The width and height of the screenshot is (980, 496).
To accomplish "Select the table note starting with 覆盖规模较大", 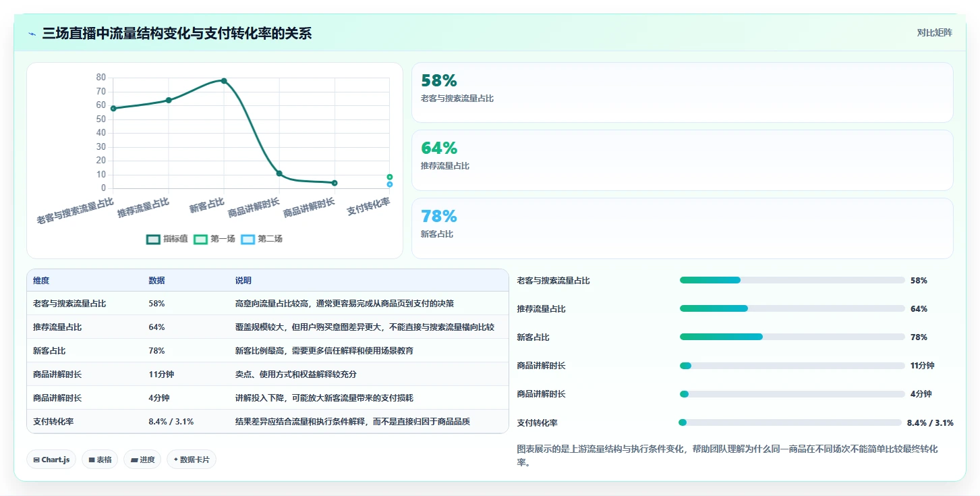I will pyautogui.click(x=364, y=327).
